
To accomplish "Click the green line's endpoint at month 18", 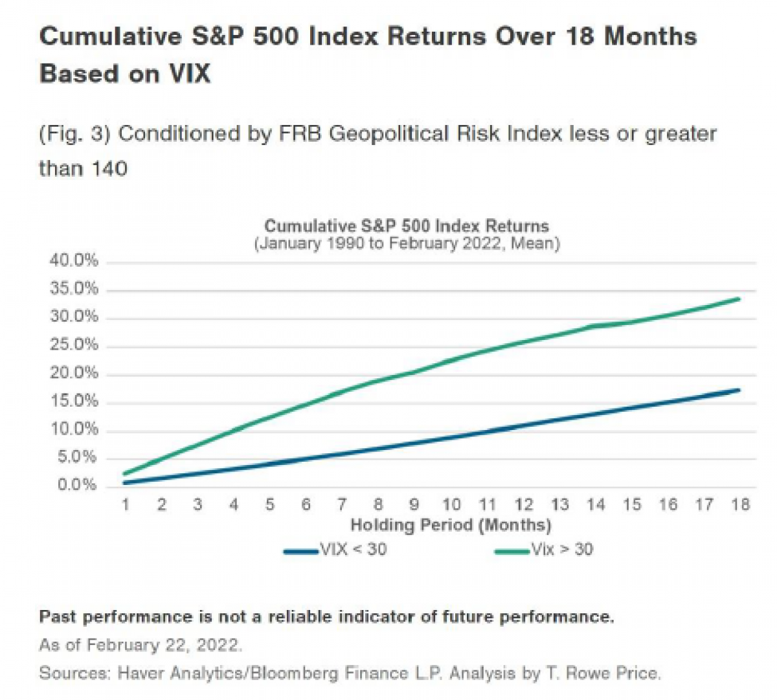I will click(739, 299).
